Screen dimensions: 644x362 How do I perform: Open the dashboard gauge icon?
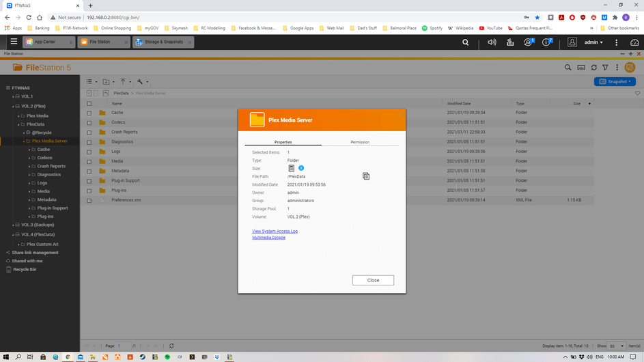point(634,42)
